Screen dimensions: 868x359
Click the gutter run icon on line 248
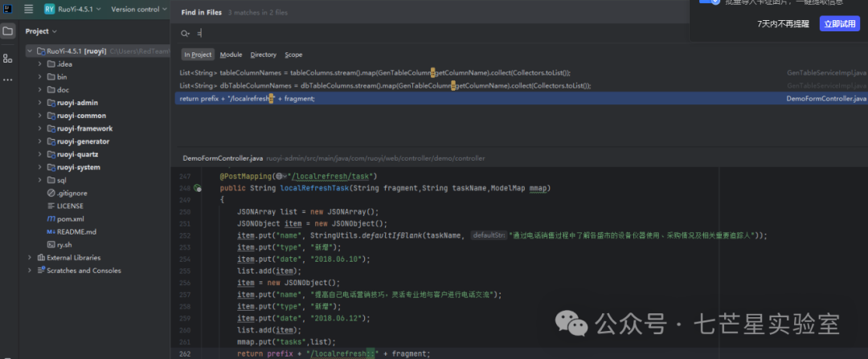pos(198,189)
